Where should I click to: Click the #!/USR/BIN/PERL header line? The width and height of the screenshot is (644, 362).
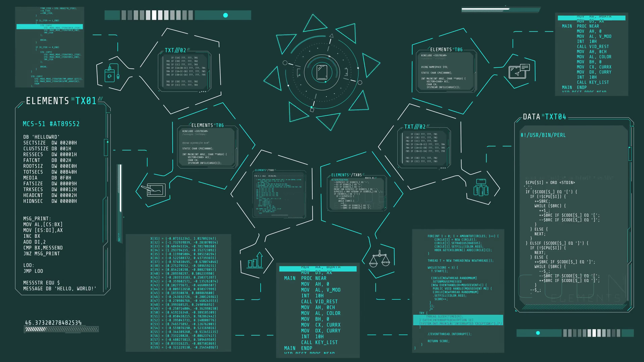click(543, 135)
